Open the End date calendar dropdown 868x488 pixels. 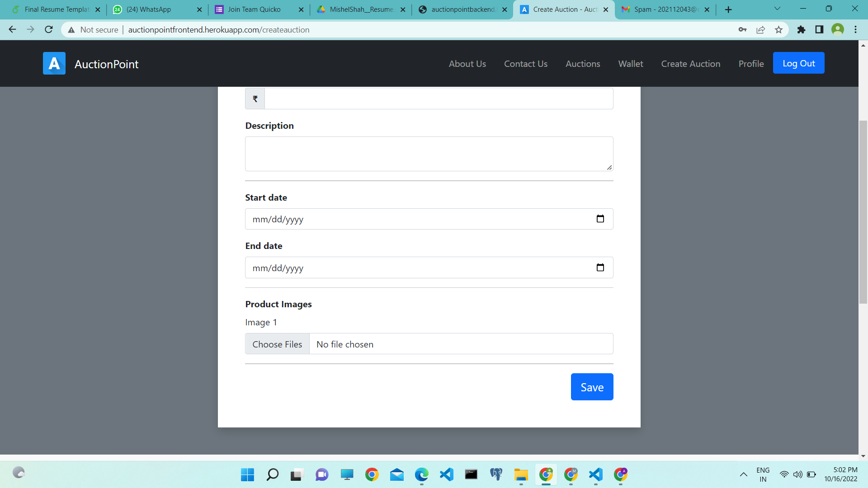pyautogui.click(x=600, y=267)
